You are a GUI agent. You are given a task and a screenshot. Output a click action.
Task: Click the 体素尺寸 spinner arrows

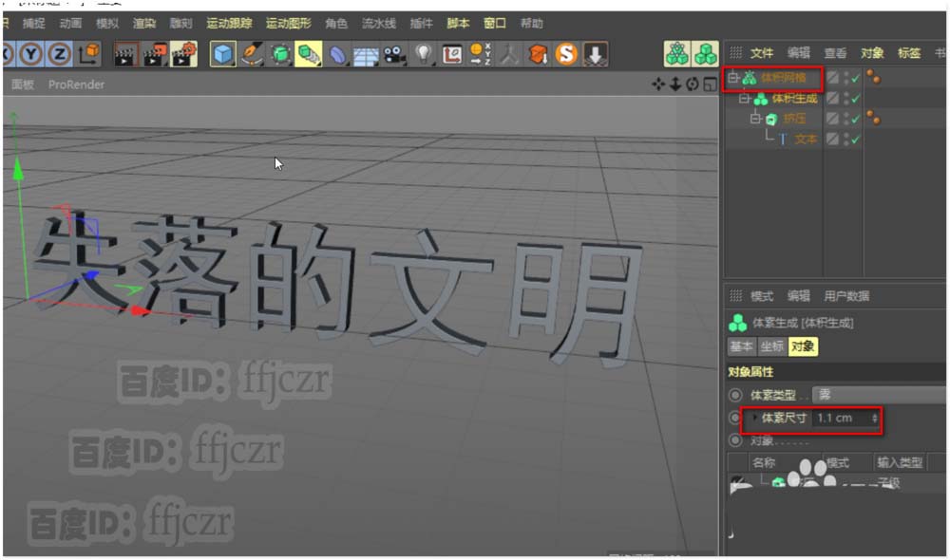[x=875, y=418]
